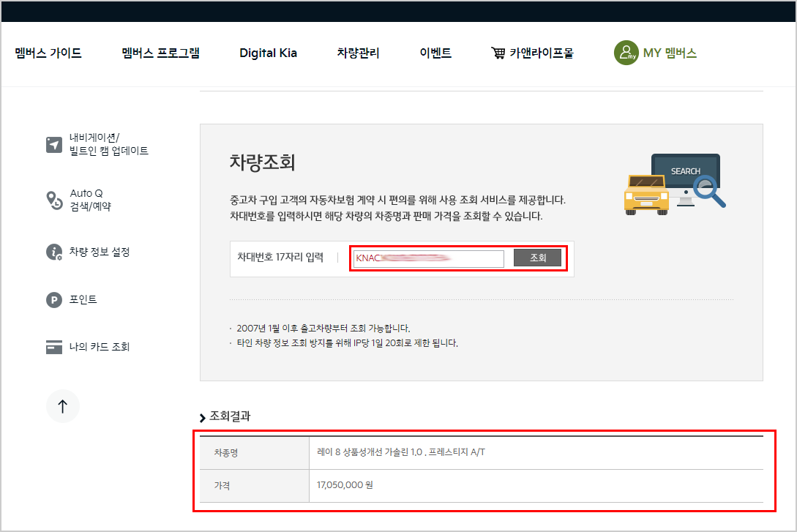Open 차량 정보 설정 via the info icon

click(53, 252)
